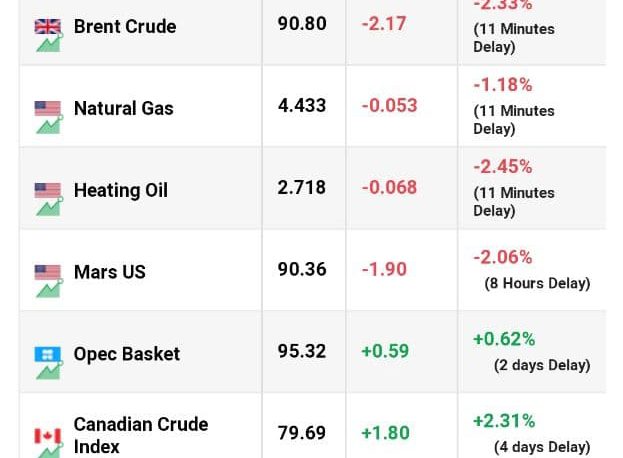The width and height of the screenshot is (623, 458).
Task: Select the Mars US commodity name
Action: [x=110, y=272]
